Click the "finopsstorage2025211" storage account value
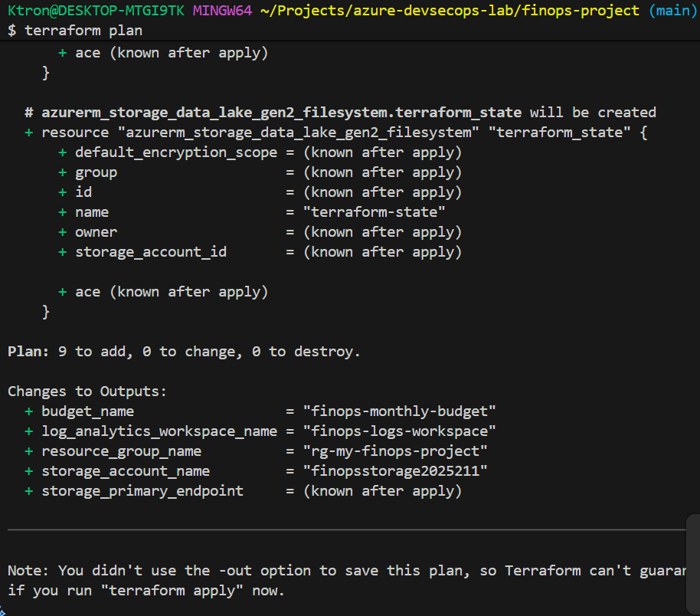 [x=395, y=471]
